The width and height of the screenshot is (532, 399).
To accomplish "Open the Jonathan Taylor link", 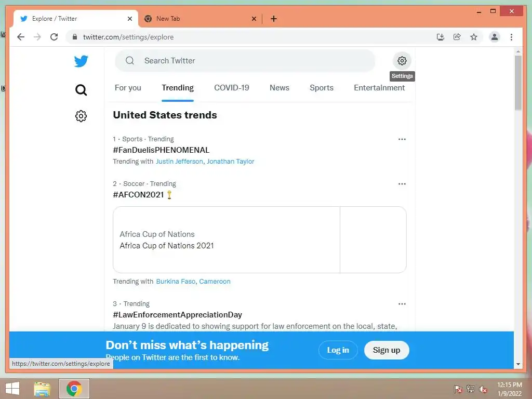I will 230,162.
